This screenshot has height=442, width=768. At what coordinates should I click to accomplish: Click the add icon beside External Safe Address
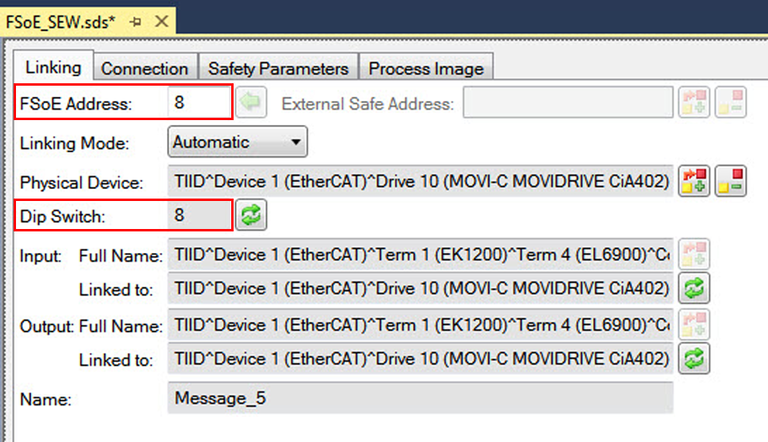coord(695,102)
